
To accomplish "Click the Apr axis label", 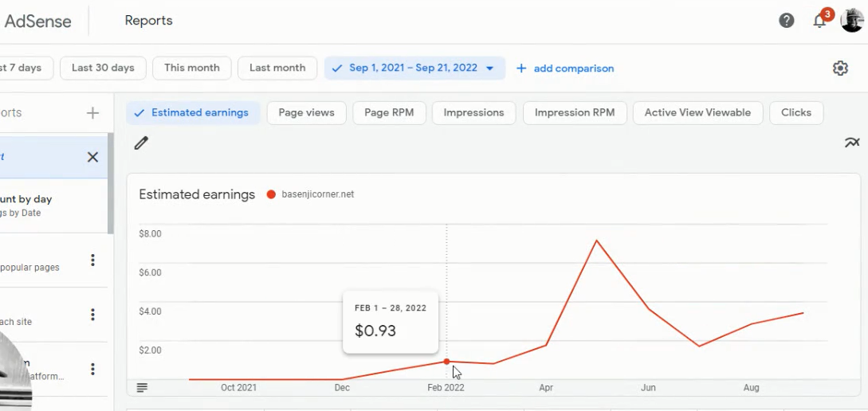I will (x=546, y=388).
